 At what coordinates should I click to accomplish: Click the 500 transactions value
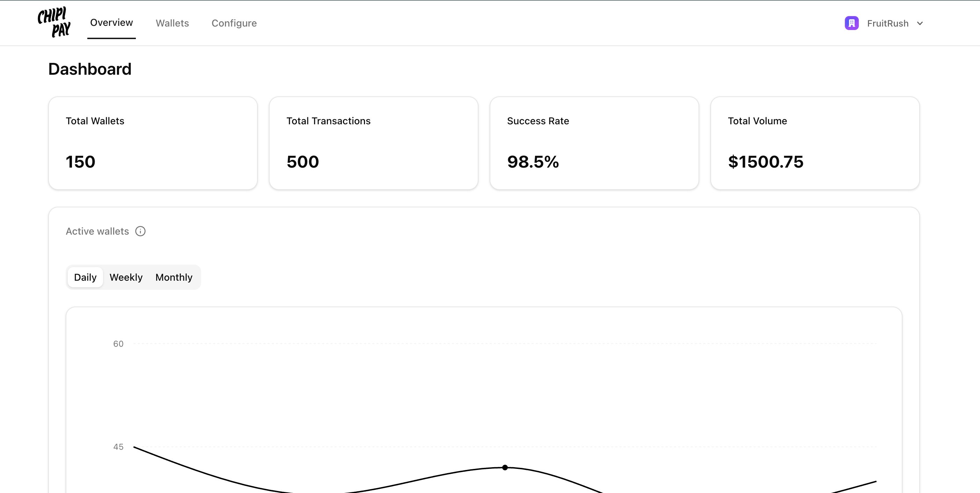[303, 162]
